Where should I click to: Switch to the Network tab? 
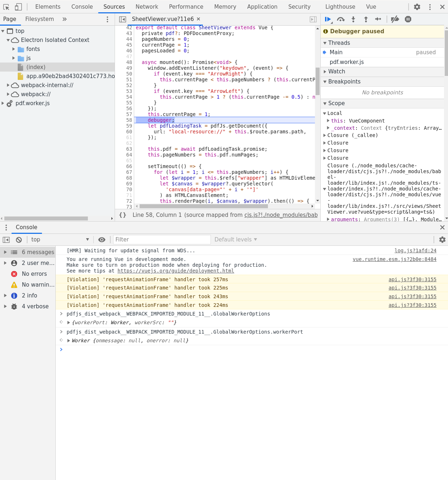pyautogui.click(x=147, y=7)
